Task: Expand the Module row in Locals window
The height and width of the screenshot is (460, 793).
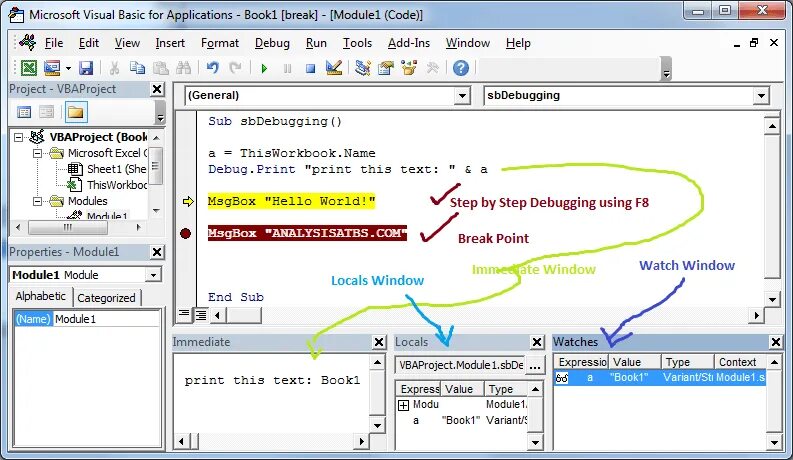Action: [x=404, y=405]
